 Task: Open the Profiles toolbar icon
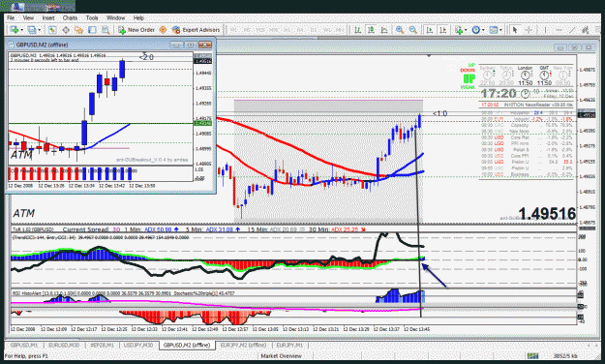click(32, 30)
